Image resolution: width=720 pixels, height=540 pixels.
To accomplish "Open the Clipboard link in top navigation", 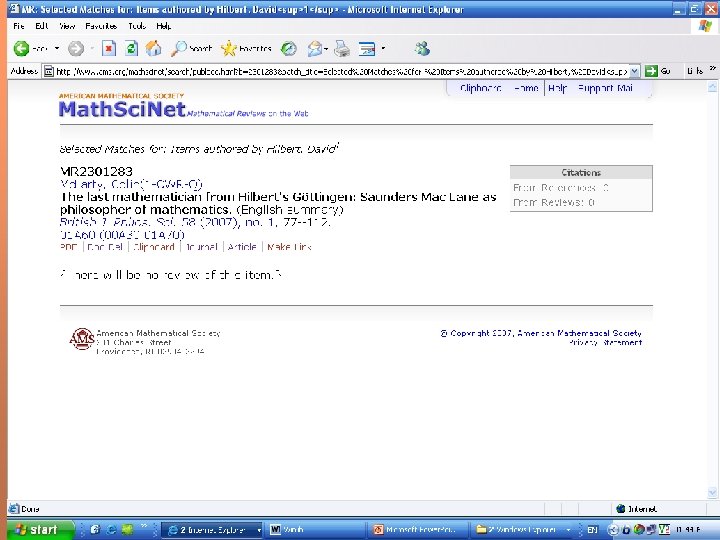I will [481, 88].
